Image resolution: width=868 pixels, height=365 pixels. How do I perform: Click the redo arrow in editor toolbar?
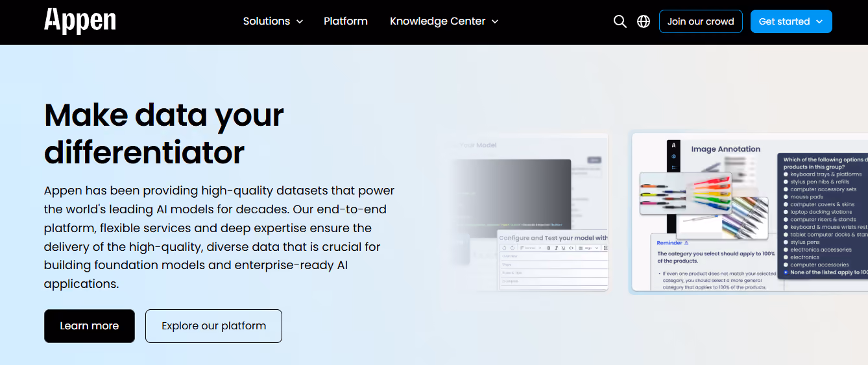[x=512, y=248]
